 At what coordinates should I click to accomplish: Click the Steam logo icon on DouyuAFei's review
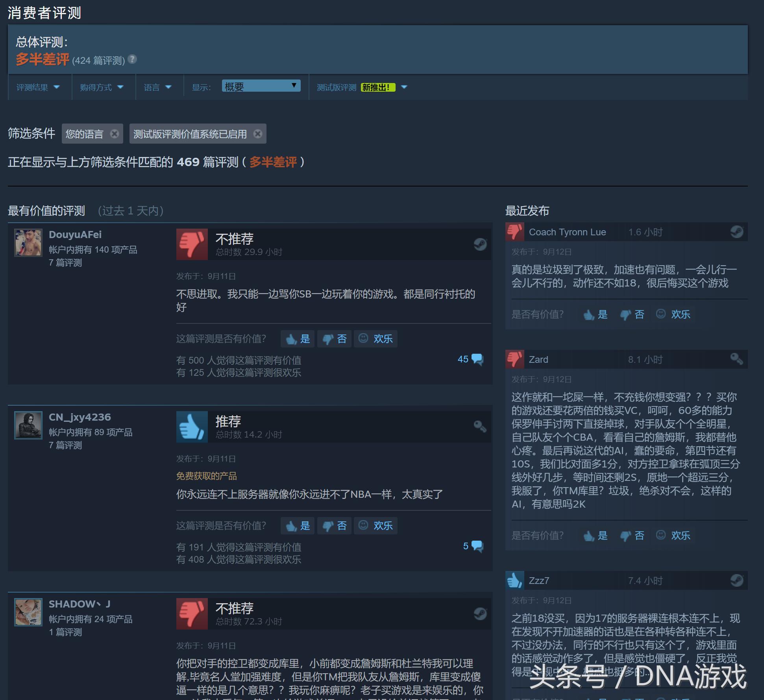tap(480, 244)
